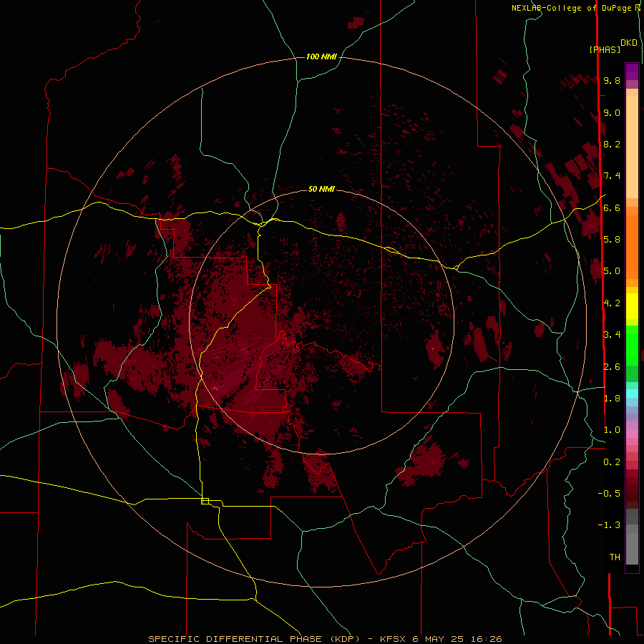Click the -1.3 scale value
Image resolution: width=644 pixels, height=644 pixels.
[x=609, y=525]
